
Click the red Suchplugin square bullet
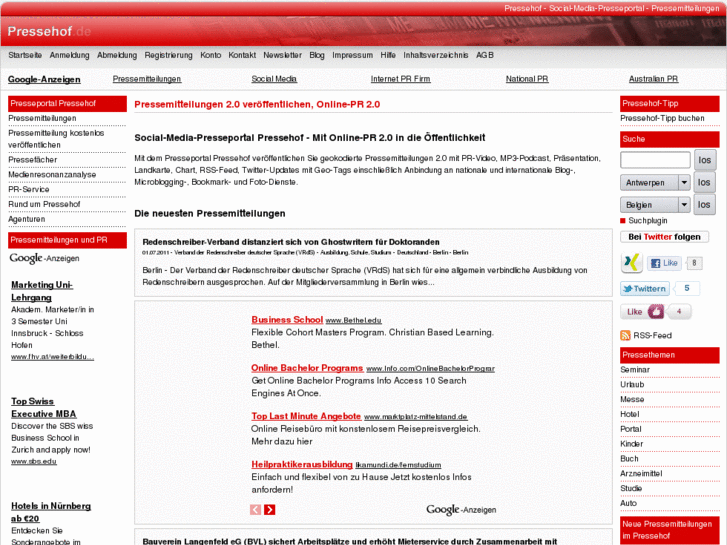tap(623, 221)
